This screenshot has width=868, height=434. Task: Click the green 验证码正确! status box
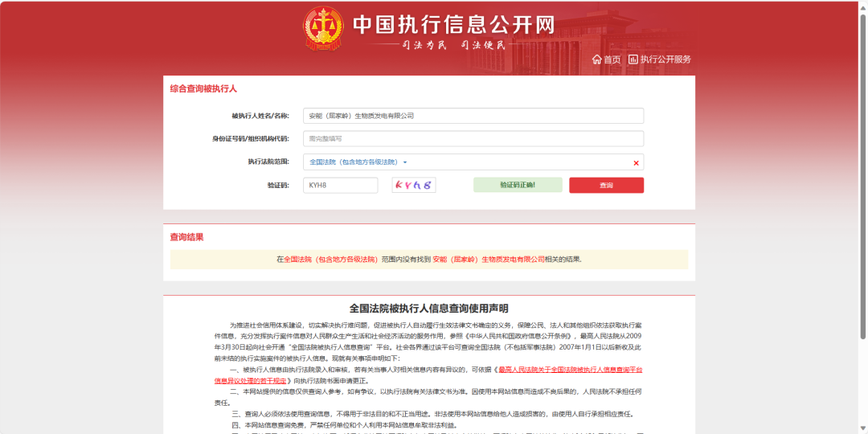517,186
